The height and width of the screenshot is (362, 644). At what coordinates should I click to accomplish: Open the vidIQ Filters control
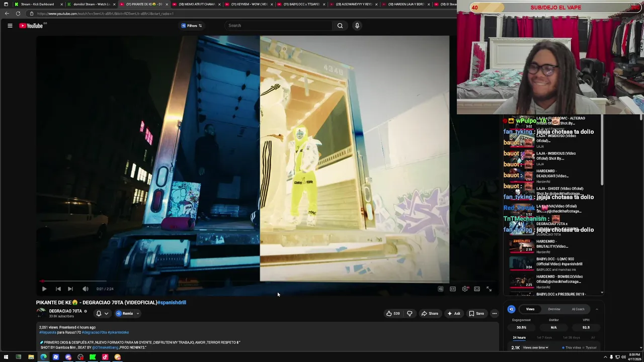[192, 26]
